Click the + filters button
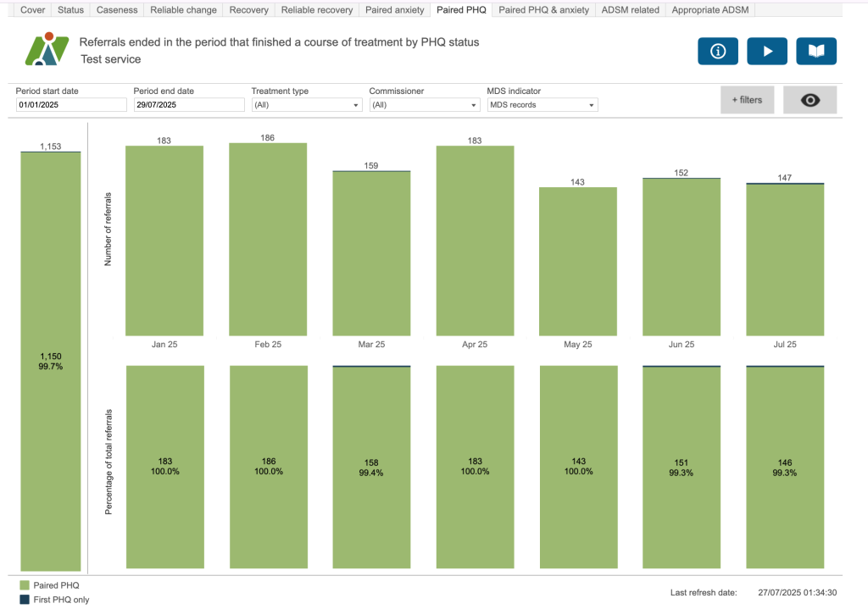 click(x=747, y=100)
